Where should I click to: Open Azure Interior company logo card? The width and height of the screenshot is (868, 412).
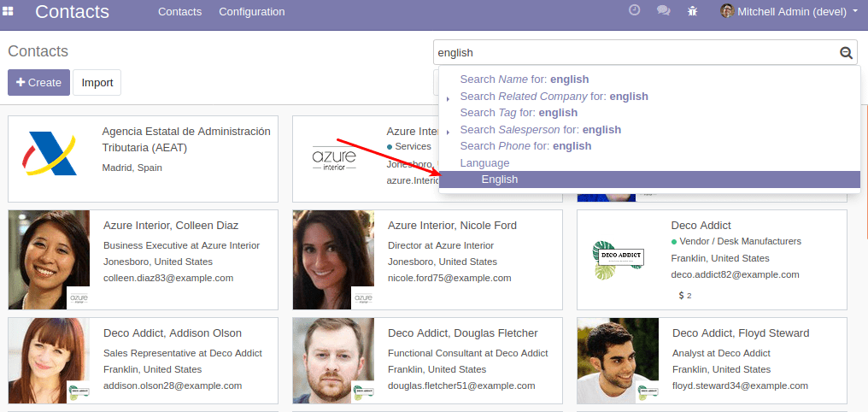[x=334, y=159]
